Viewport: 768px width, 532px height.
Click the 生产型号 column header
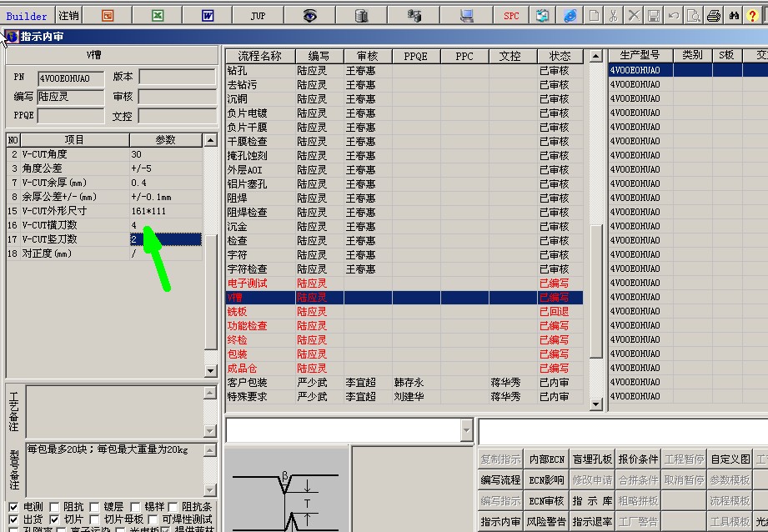click(x=640, y=55)
